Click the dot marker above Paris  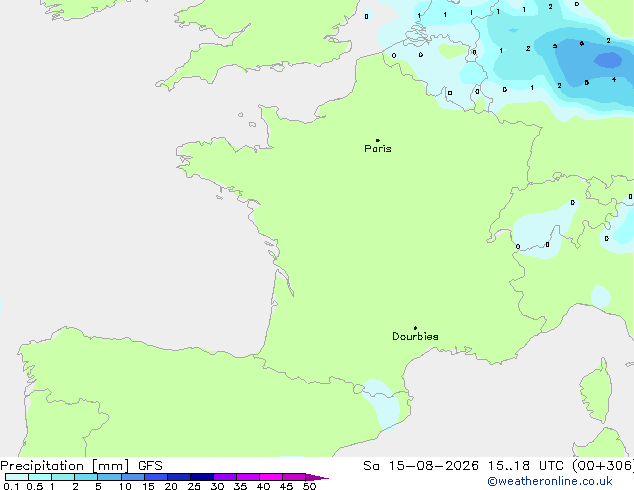pyautogui.click(x=378, y=140)
